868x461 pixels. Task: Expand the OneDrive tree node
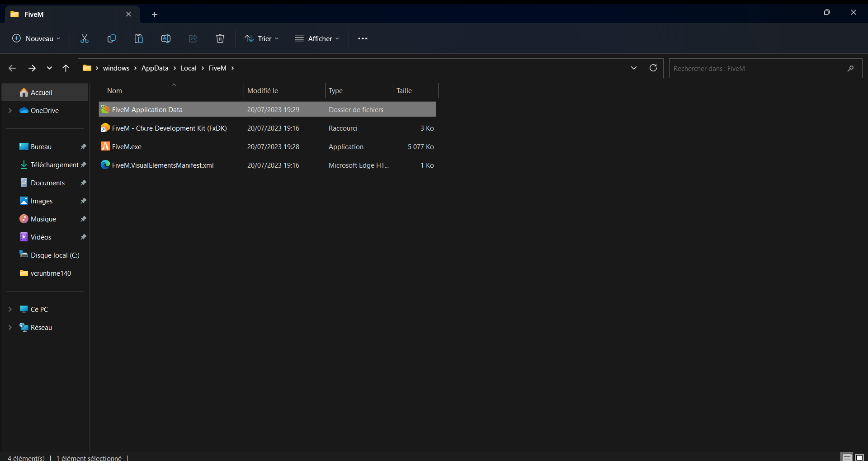10,111
